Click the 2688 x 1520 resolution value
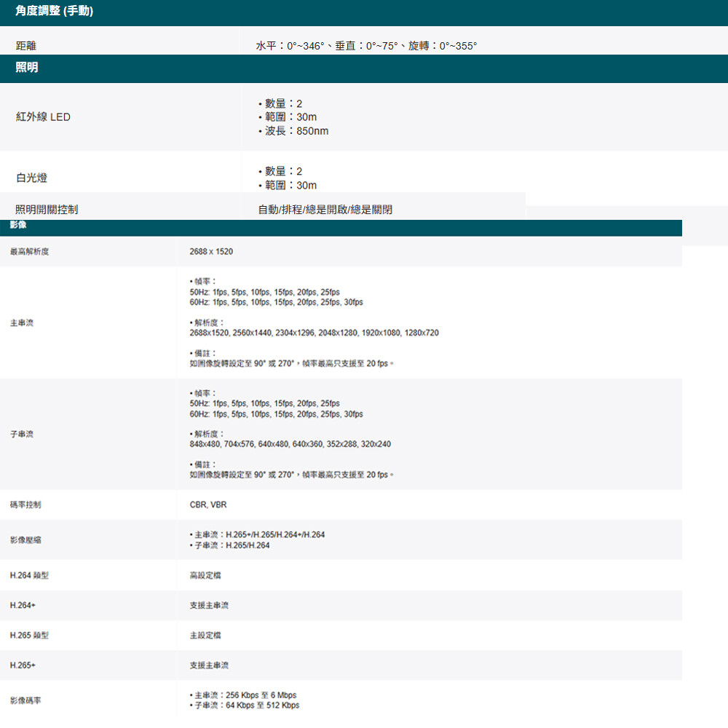The height and width of the screenshot is (728, 728). [211, 251]
